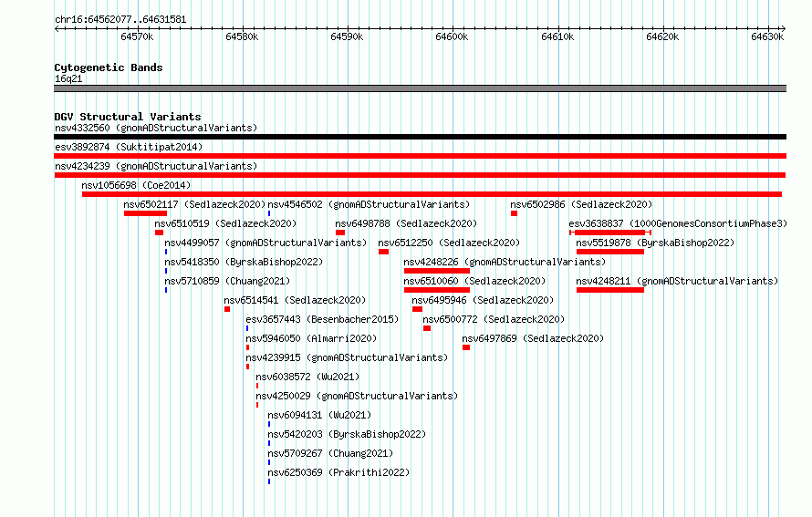The height and width of the screenshot is (517, 812).
Task: Open nsv5418350 (ByrskaBishop2022) label
Action: click(244, 262)
